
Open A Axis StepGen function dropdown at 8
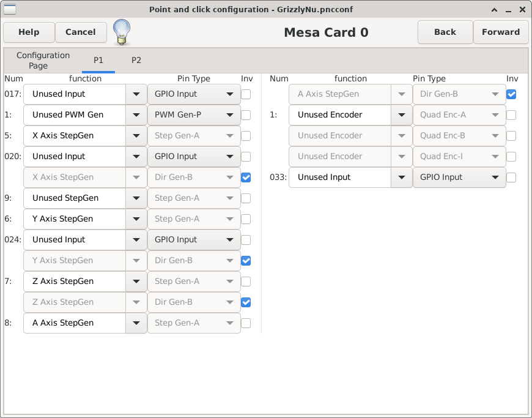coord(136,323)
